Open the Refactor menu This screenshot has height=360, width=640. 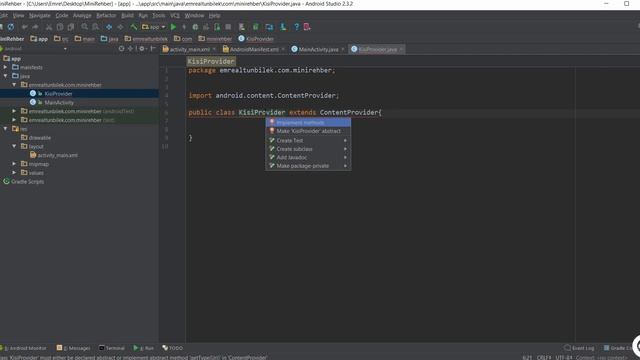(106, 16)
